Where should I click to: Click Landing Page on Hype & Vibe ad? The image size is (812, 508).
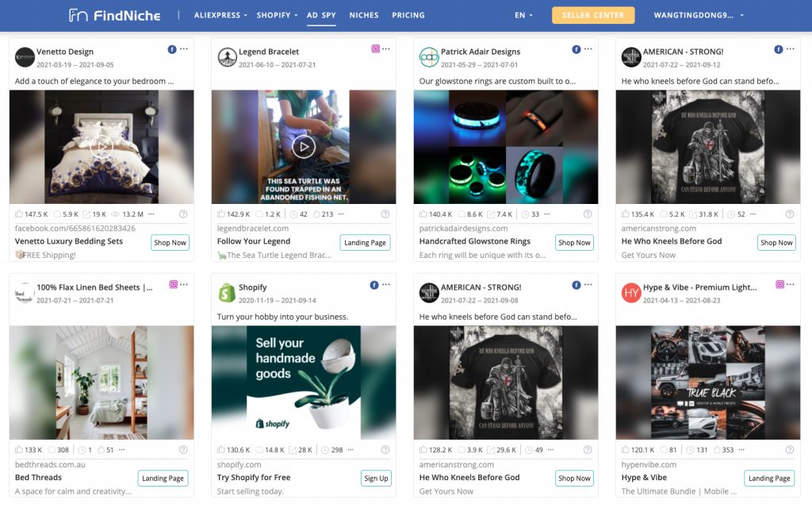[x=769, y=479]
